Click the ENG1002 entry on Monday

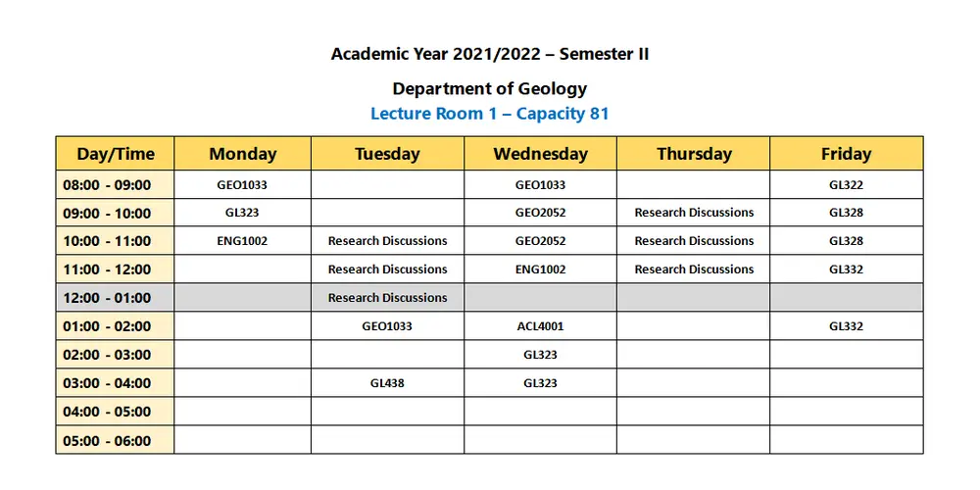pyautogui.click(x=242, y=241)
